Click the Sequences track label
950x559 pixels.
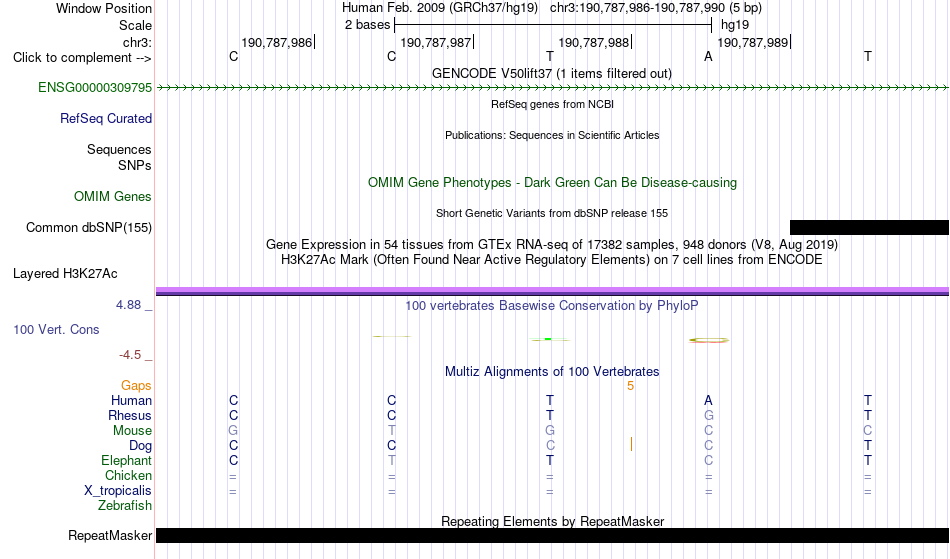[x=119, y=150]
